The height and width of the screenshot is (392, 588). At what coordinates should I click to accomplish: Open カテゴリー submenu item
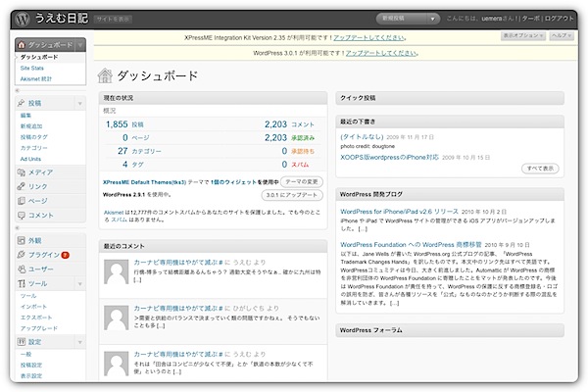pyautogui.click(x=33, y=148)
